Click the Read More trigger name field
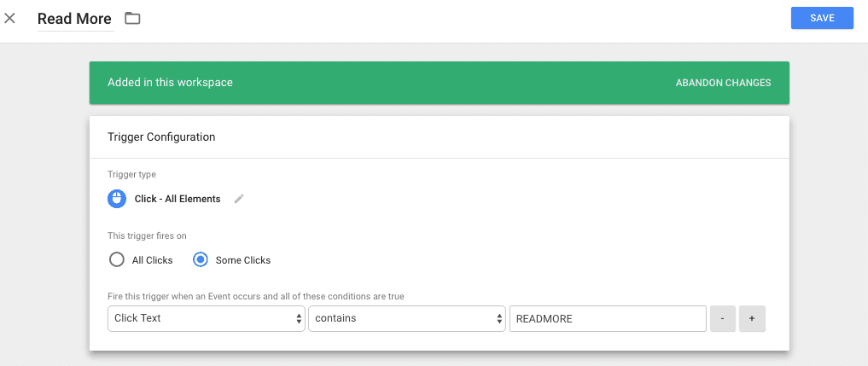 point(75,19)
